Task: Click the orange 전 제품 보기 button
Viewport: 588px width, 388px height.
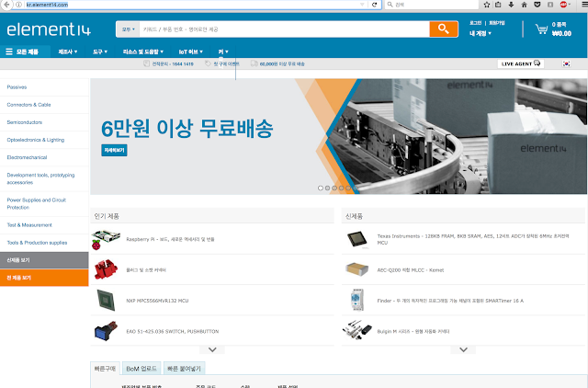Action: pos(44,278)
